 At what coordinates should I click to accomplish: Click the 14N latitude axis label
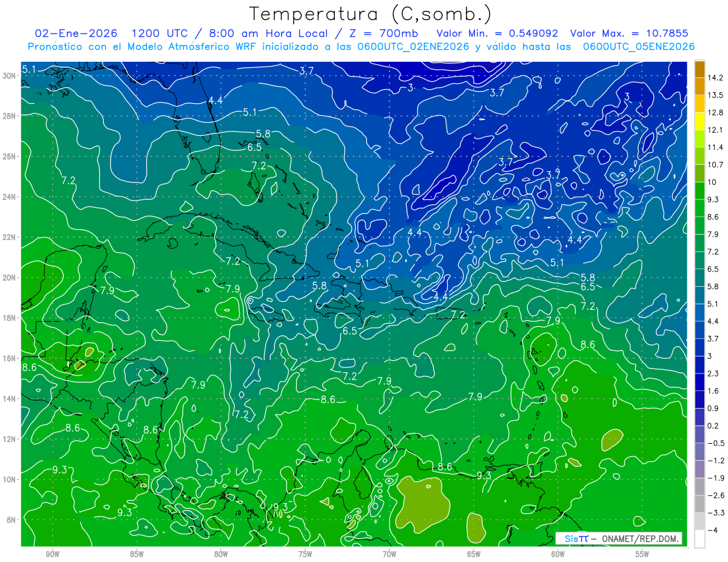tap(10, 399)
